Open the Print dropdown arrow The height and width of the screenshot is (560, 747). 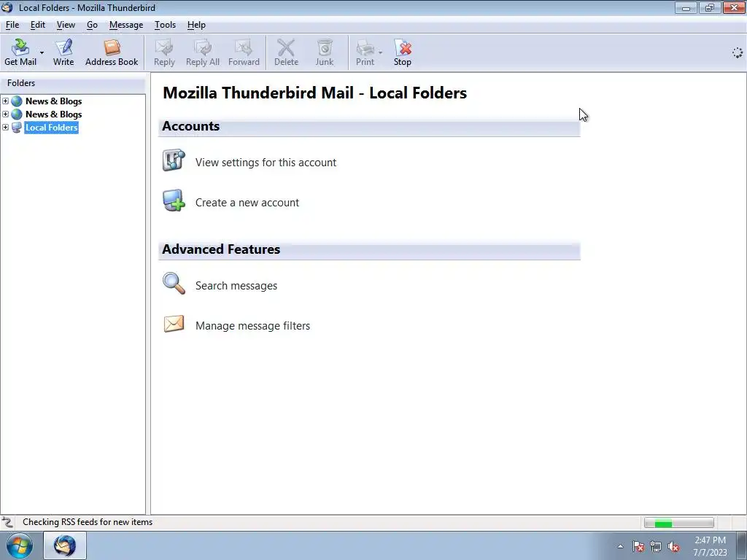click(x=380, y=52)
